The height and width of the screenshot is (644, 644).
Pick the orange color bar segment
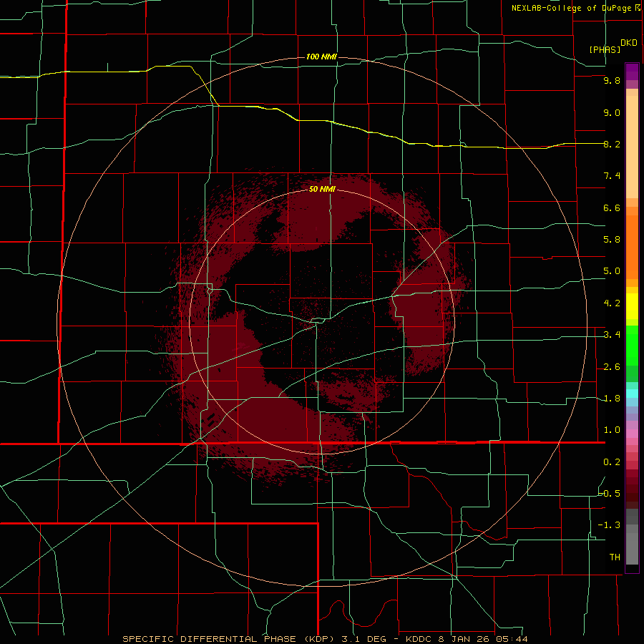click(632, 248)
